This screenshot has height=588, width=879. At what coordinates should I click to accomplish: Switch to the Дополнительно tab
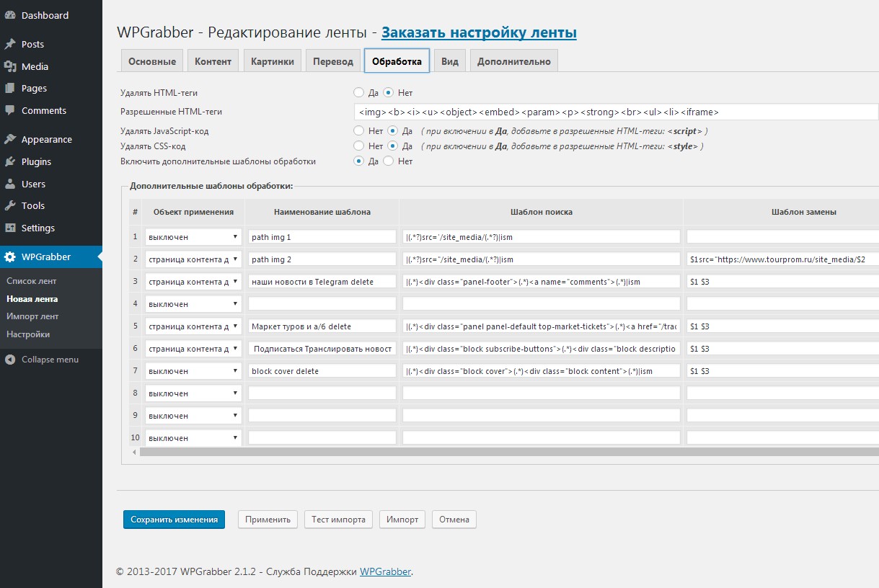(514, 61)
